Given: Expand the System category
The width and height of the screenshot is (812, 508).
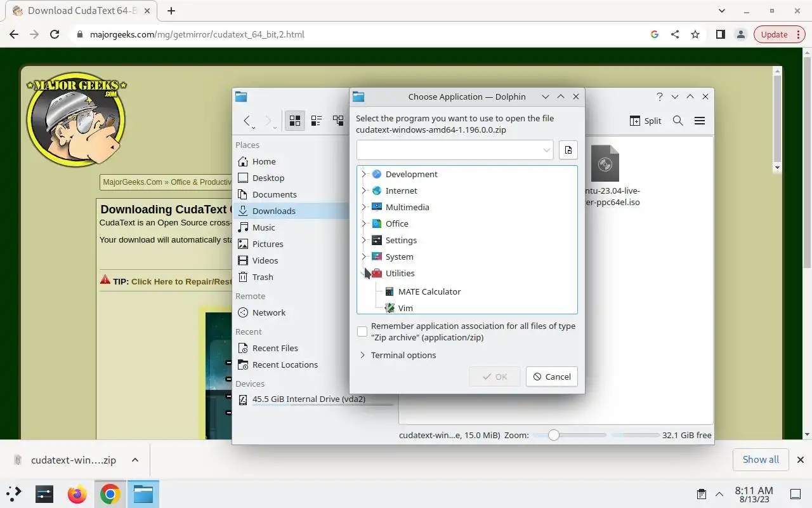Looking at the screenshot, I should click(363, 257).
